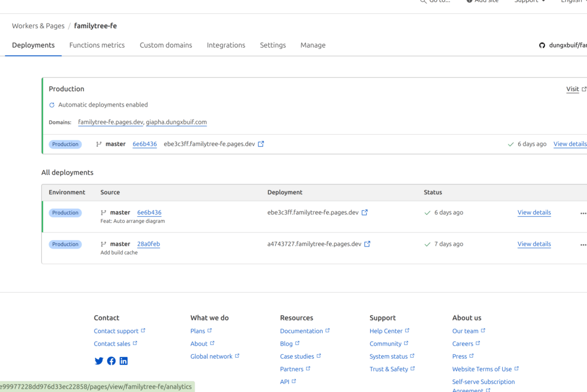Screen dimensions: 587x392
Task: Open external icon next to a4743727 deployment
Action: pos(367,244)
